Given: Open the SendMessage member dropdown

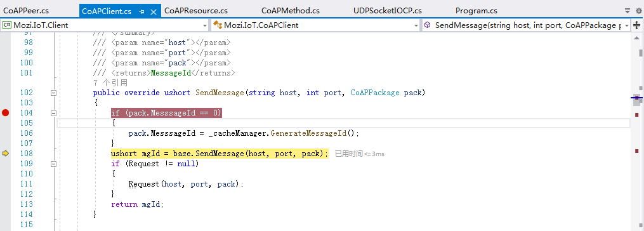Looking at the screenshot, I should click(627, 25).
